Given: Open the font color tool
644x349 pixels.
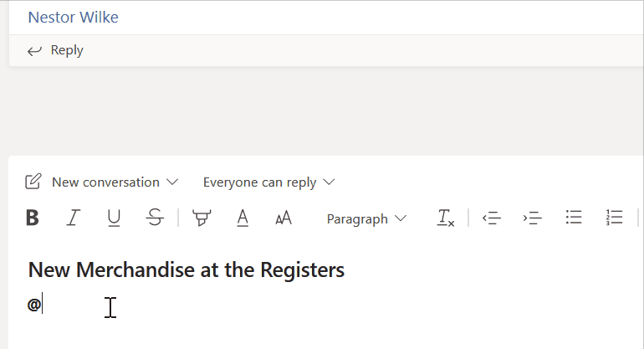Looking at the screenshot, I should (x=243, y=218).
